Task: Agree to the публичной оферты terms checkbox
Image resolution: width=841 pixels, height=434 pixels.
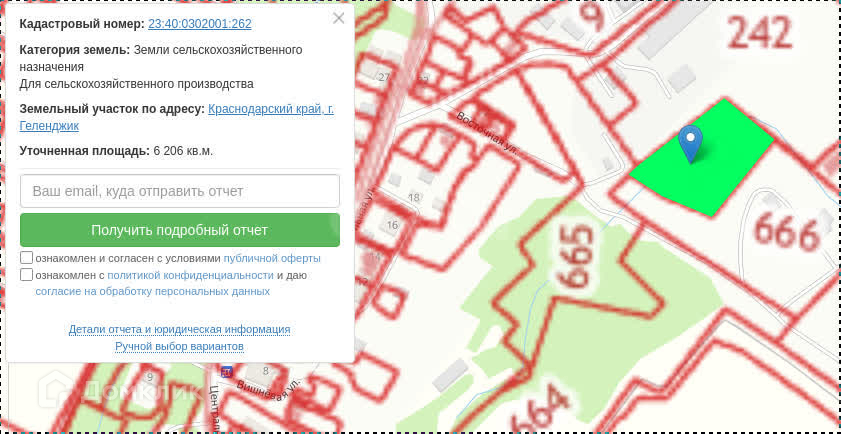Action: (x=26, y=258)
